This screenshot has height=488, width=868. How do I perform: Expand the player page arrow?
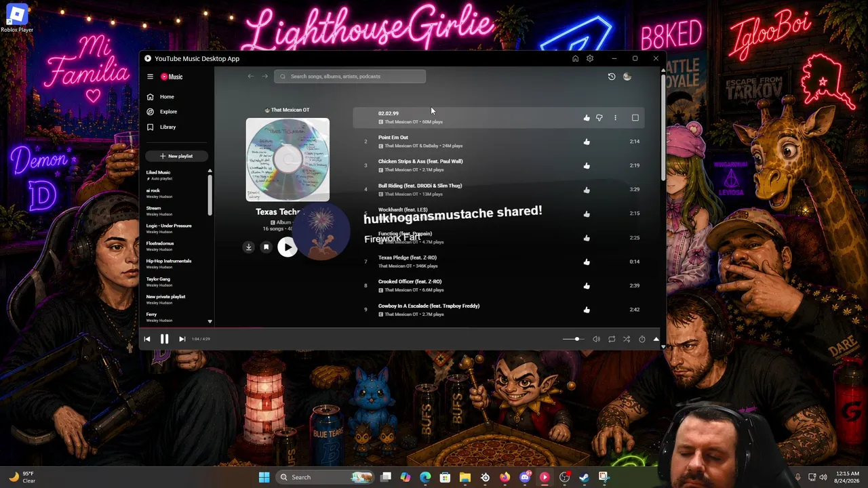coord(656,339)
